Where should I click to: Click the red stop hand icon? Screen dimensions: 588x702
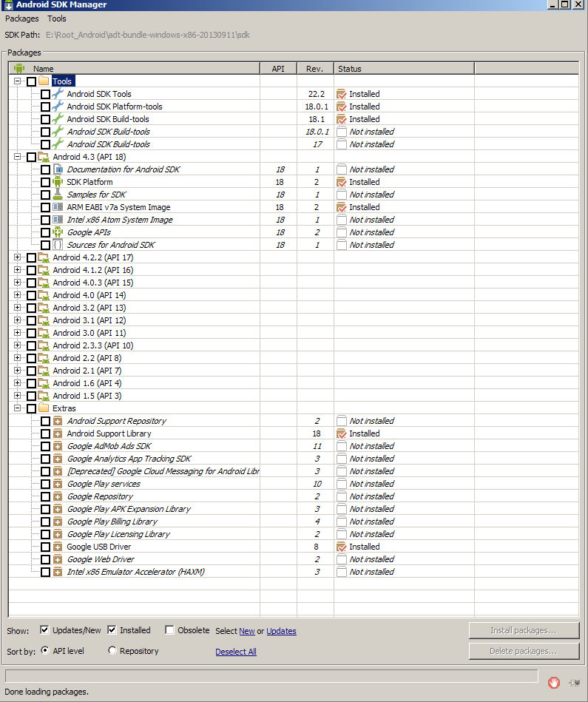[x=553, y=682]
